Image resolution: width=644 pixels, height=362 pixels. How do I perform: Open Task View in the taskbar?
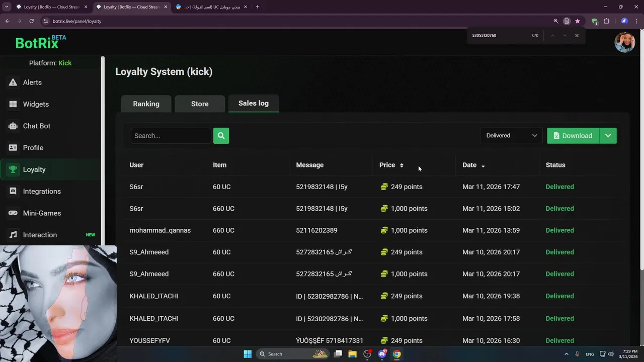pos(338,354)
